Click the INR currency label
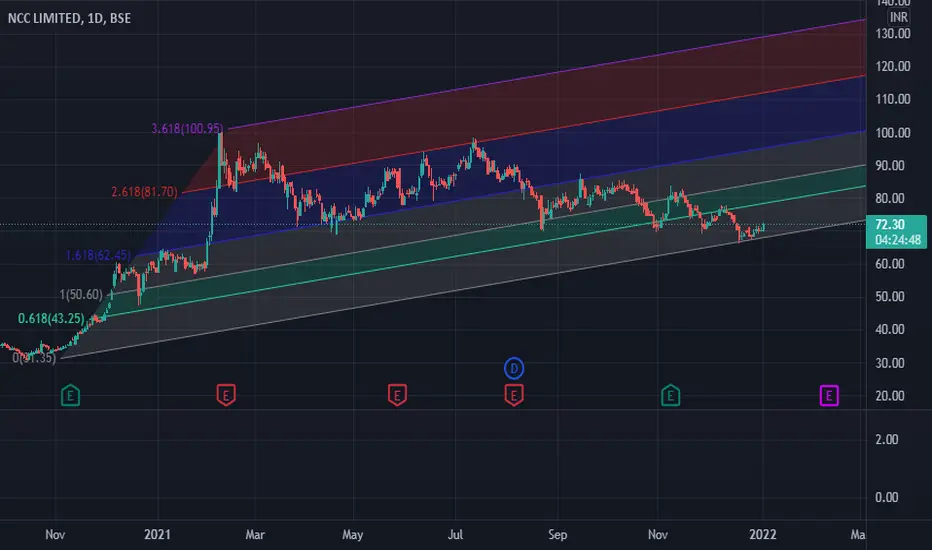The height and width of the screenshot is (550, 932). tap(898, 17)
